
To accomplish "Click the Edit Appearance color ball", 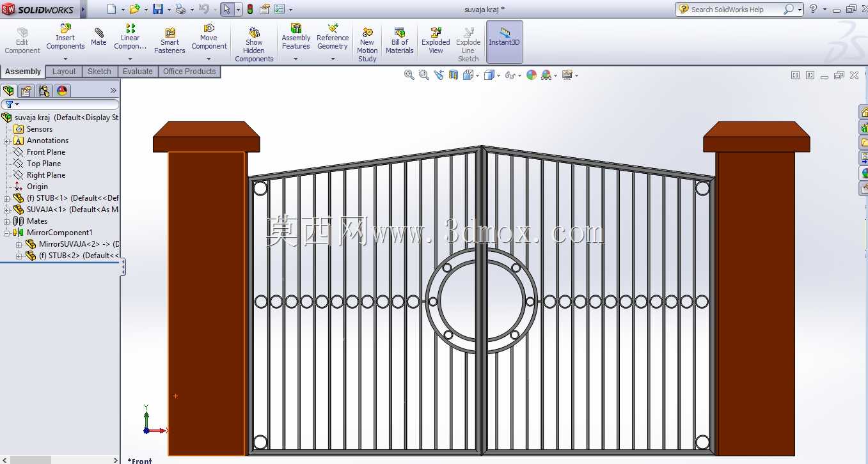I will 531,75.
